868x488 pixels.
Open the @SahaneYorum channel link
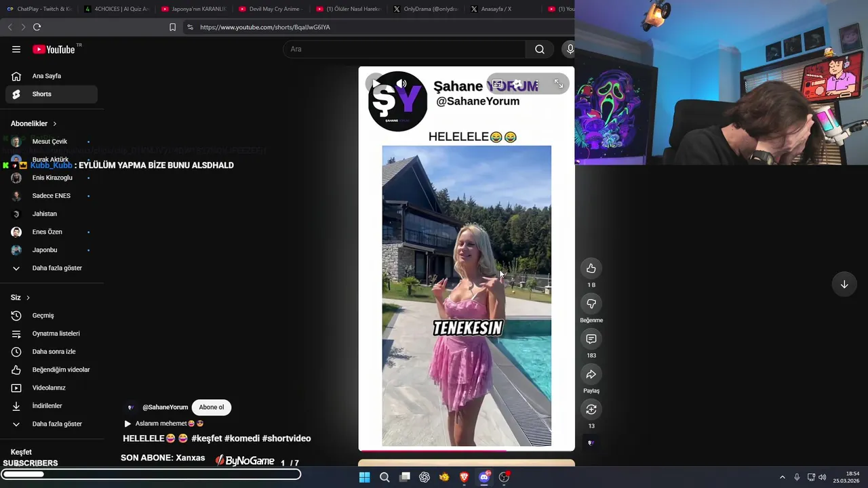coord(165,407)
